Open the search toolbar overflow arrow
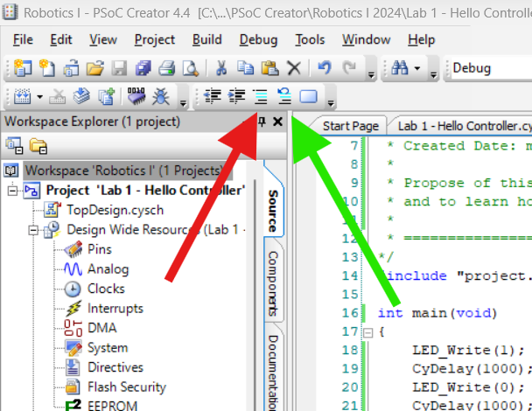 (434, 74)
